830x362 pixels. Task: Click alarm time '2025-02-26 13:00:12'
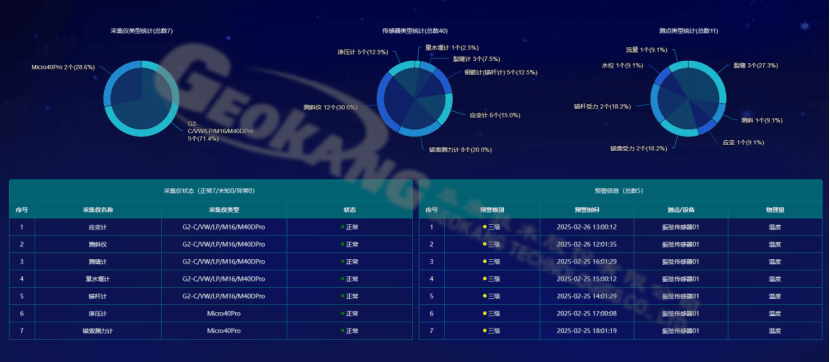587,227
